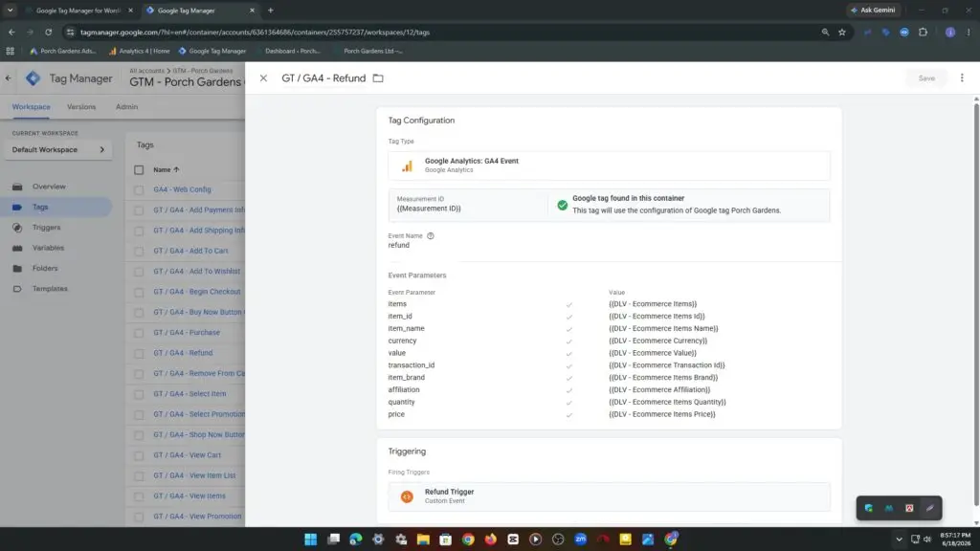Click the folder icon beside the tag name
This screenshot has height=551, width=980.
pos(378,78)
